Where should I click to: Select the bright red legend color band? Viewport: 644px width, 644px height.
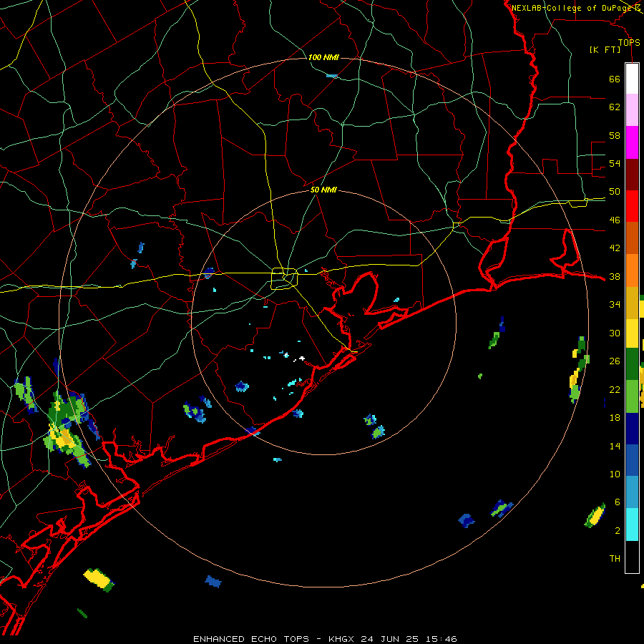pos(632,206)
